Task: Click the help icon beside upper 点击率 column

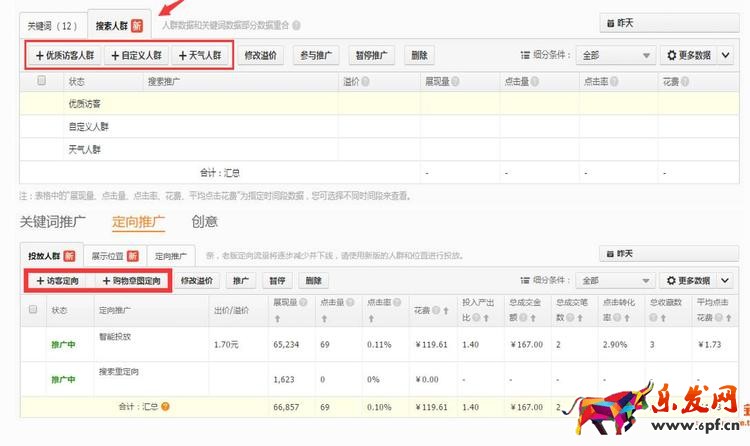Action: [617, 81]
